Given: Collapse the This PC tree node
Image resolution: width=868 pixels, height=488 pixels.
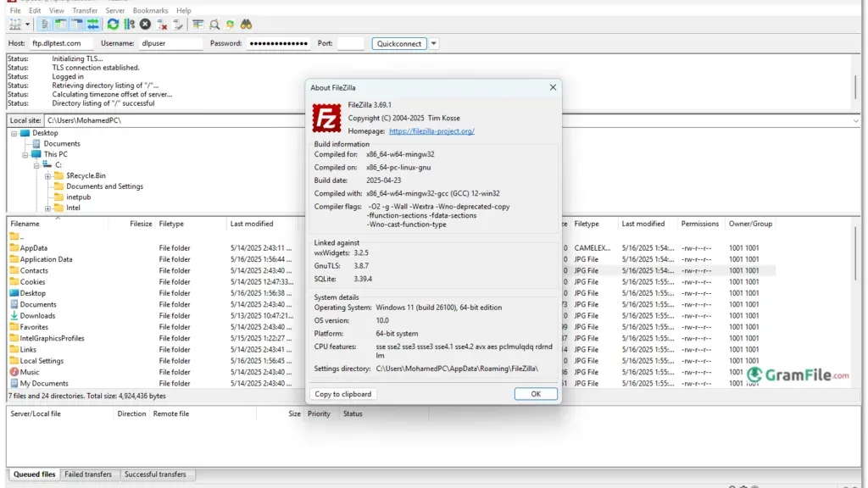Looking at the screenshot, I should tap(25, 155).
